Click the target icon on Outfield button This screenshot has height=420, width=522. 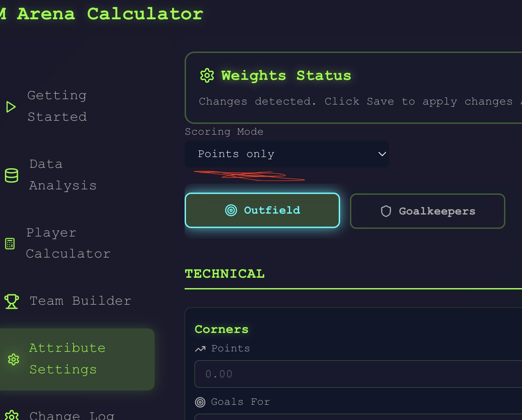(231, 210)
